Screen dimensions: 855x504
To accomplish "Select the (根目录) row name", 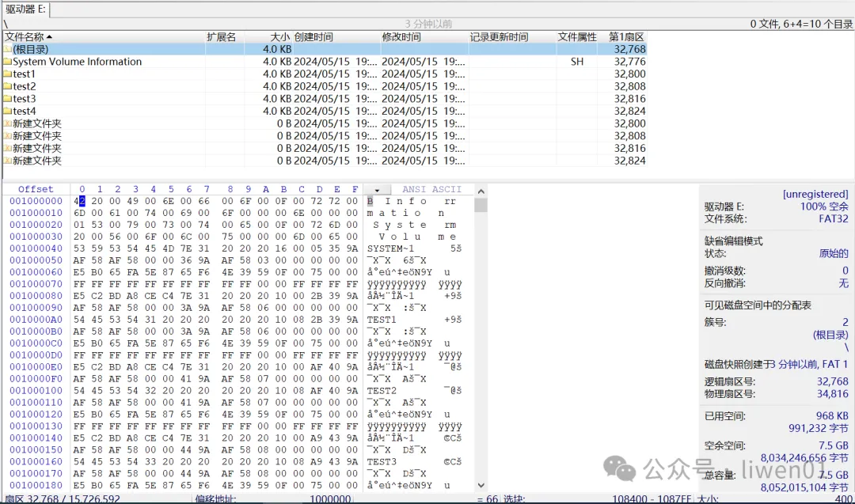I will point(31,49).
